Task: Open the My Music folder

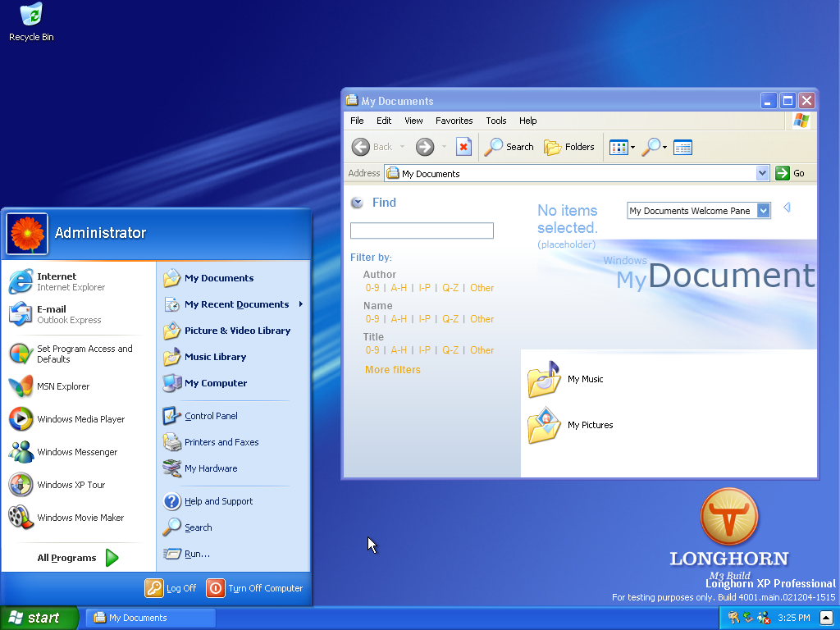Action: [566, 380]
